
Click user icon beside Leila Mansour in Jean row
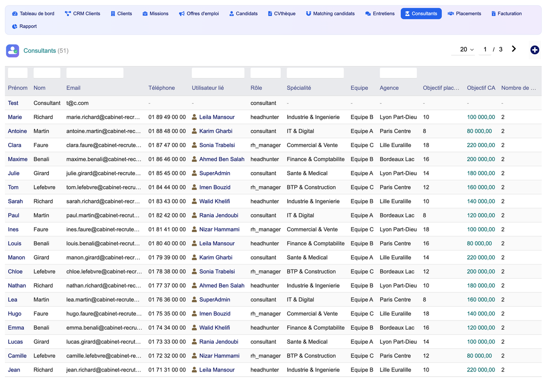195,370
